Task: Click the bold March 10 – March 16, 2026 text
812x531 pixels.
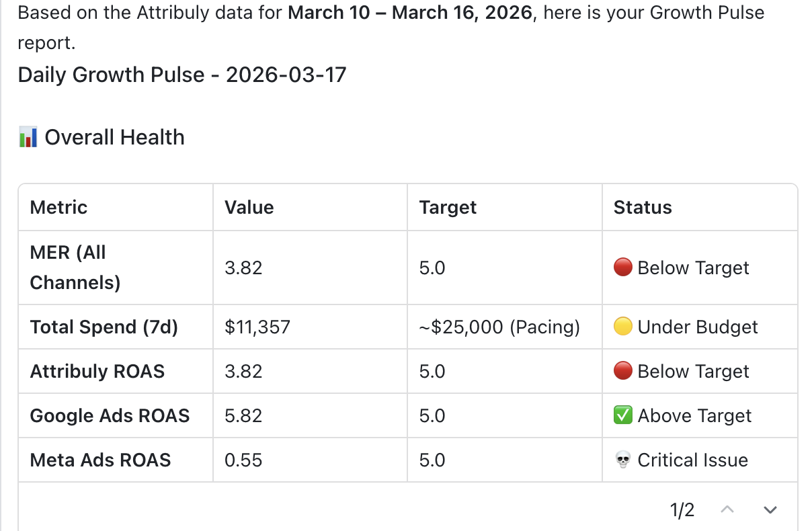Action: (409, 13)
